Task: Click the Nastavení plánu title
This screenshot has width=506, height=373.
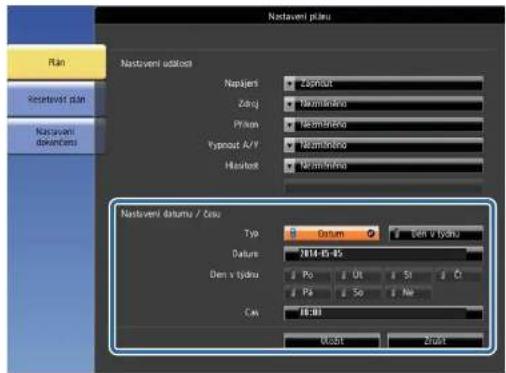Action: coord(299,16)
